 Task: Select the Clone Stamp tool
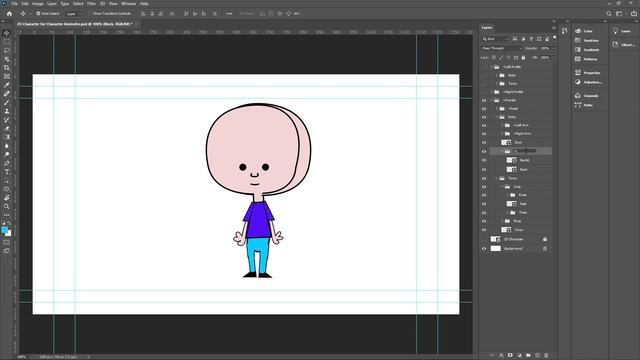pos(7,111)
